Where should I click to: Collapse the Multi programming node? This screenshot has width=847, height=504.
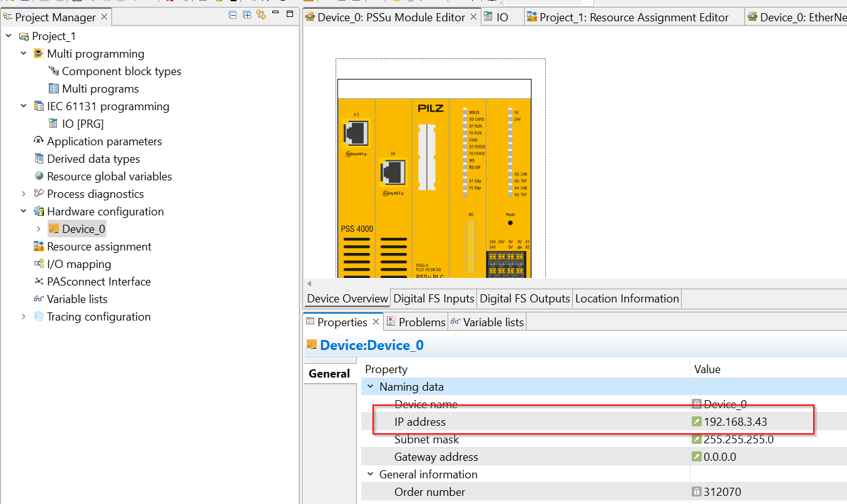[x=24, y=54]
